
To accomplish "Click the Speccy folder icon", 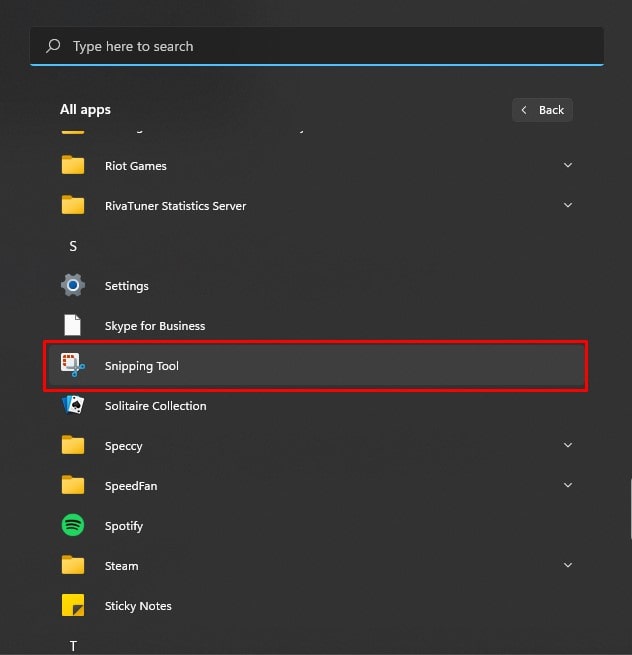I will click(73, 445).
